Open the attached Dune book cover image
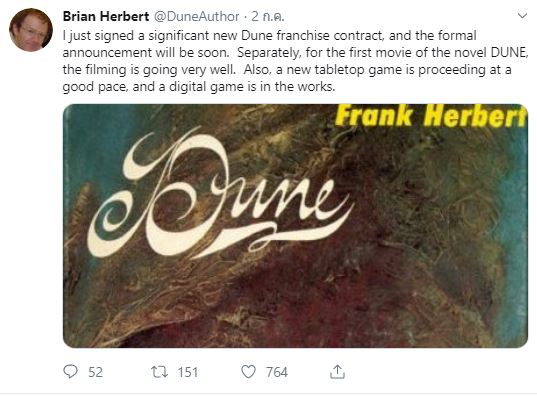Image resolution: width=537 pixels, height=396 pixels. click(x=295, y=226)
